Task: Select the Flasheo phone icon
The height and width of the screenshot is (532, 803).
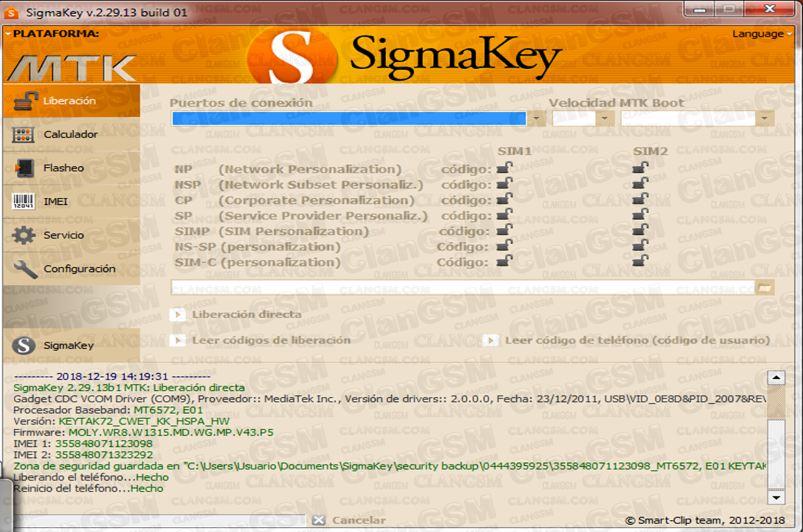Action: (24, 168)
